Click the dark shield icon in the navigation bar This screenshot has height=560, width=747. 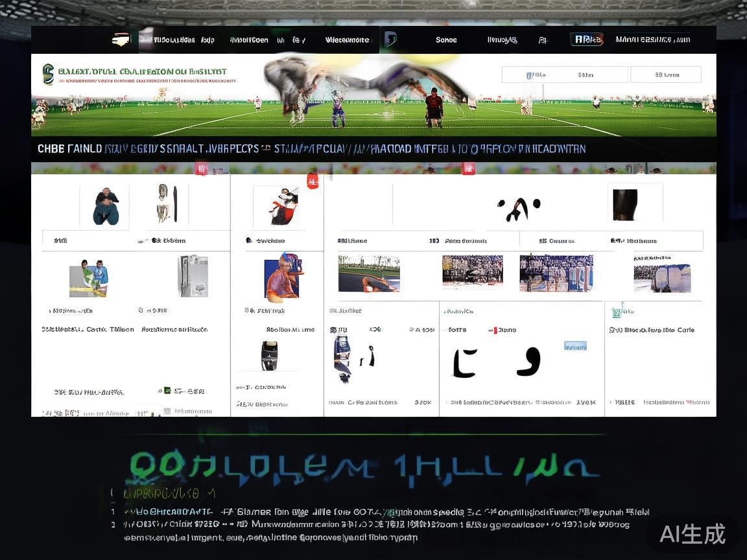[x=390, y=40]
